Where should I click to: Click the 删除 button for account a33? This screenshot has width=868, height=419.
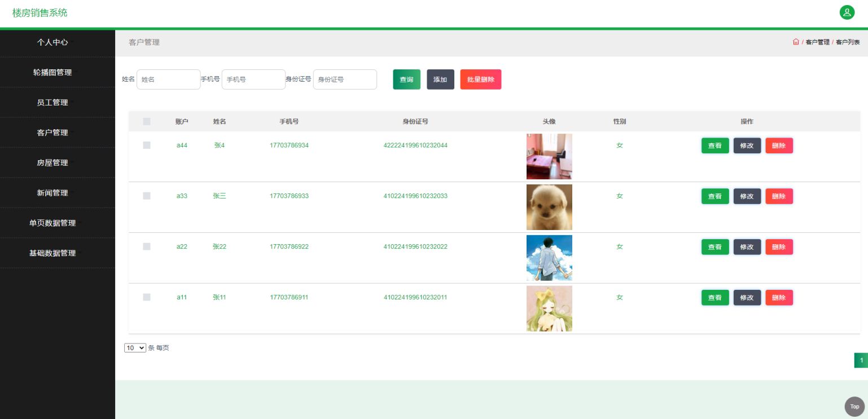pos(779,196)
